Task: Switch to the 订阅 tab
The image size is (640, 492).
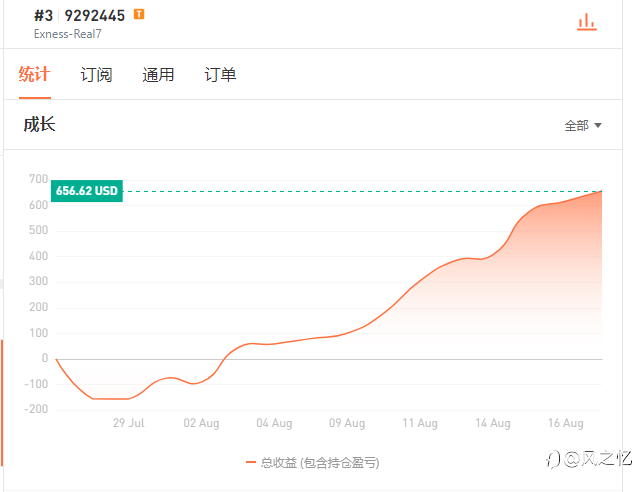Action: point(96,74)
